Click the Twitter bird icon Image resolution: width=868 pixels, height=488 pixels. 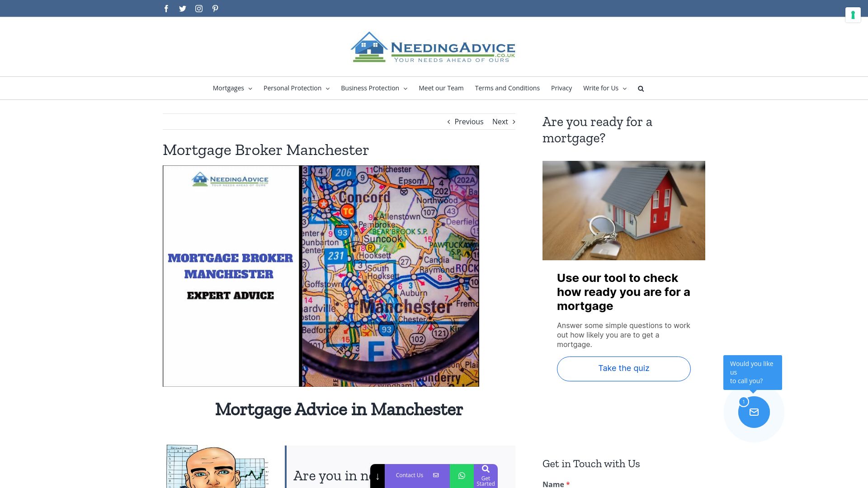coord(183,8)
